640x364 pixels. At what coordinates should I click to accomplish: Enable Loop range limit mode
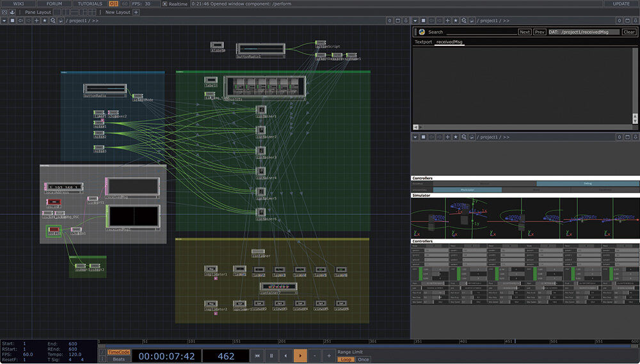pyautogui.click(x=346, y=360)
